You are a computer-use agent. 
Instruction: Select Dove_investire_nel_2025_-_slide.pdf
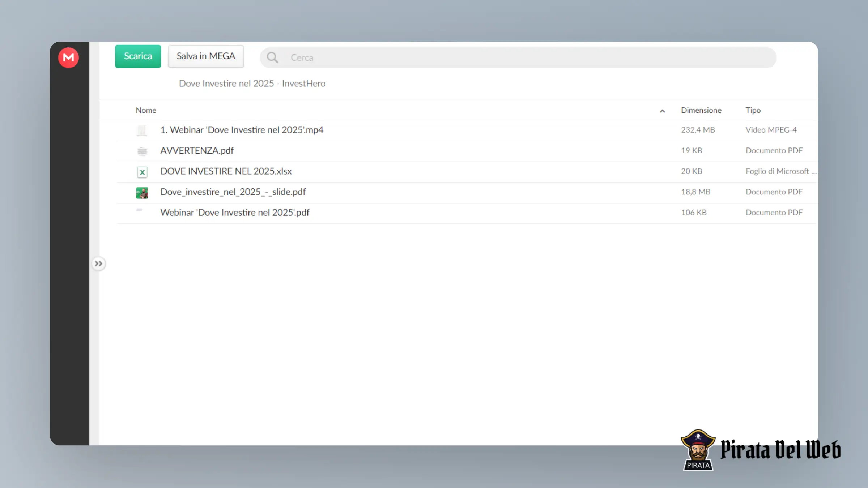tap(233, 192)
